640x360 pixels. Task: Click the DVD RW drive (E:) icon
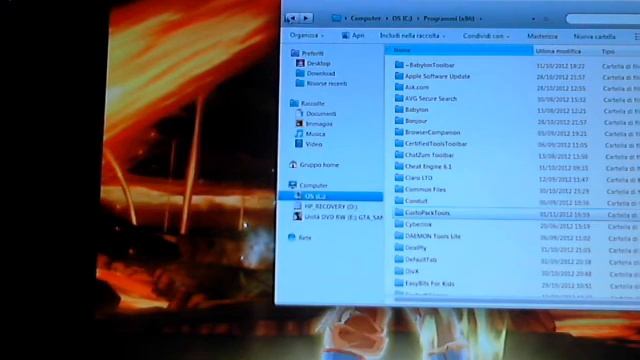coord(298,217)
